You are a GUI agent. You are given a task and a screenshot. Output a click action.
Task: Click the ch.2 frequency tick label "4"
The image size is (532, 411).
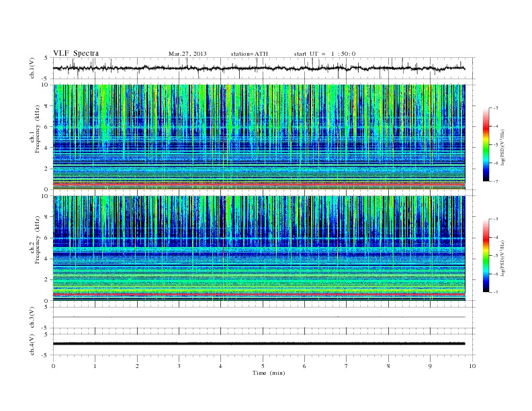coord(46,259)
